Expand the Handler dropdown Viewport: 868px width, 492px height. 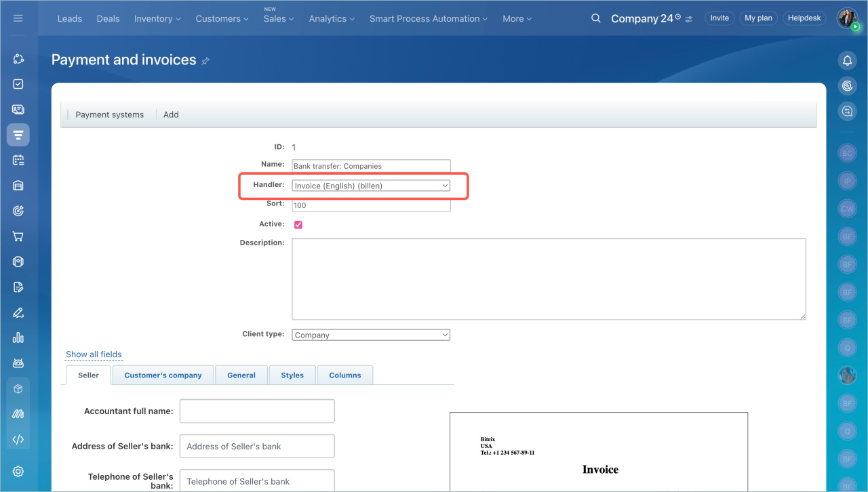coord(371,186)
